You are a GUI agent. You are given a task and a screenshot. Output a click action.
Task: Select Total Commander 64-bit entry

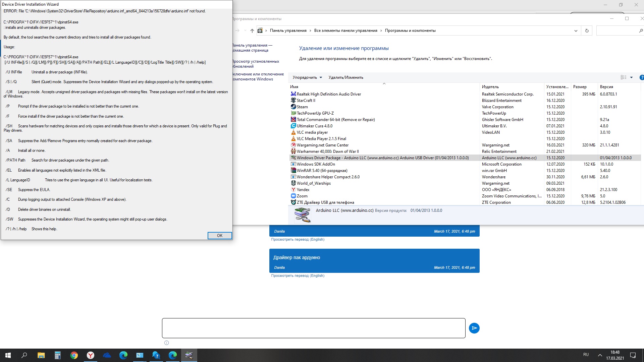(x=465, y=120)
